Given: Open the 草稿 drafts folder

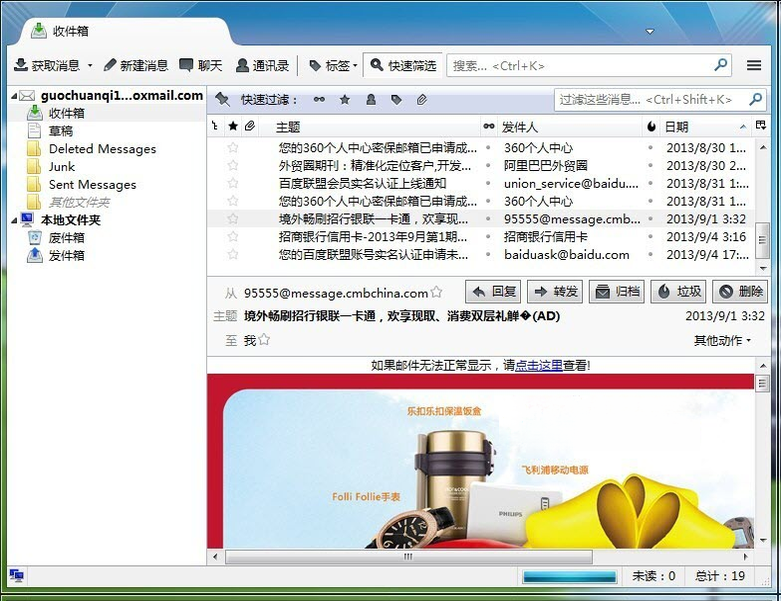Looking at the screenshot, I should pyautogui.click(x=60, y=131).
